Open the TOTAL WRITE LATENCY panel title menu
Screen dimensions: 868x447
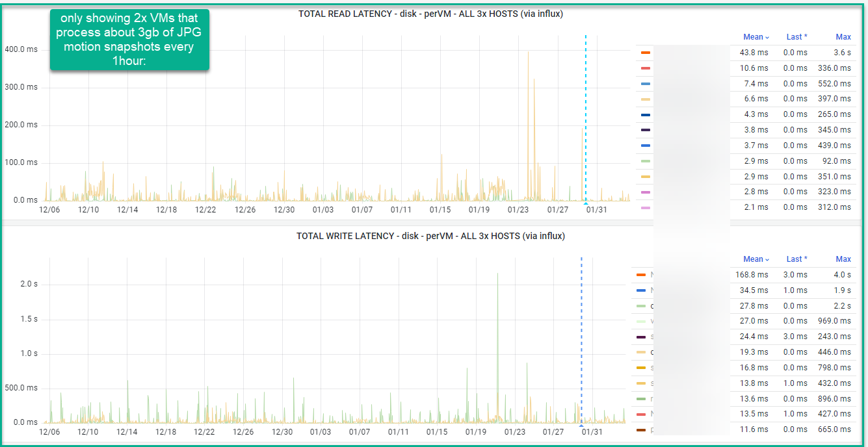tap(430, 236)
